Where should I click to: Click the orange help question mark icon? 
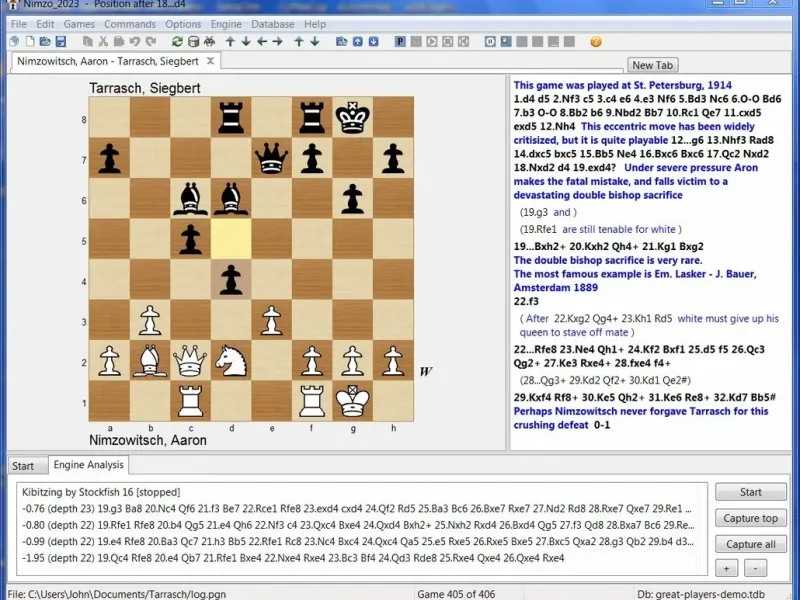pos(595,42)
